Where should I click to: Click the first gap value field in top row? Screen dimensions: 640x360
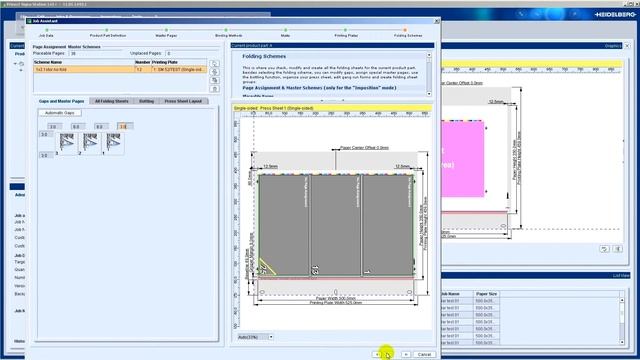tap(54, 127)
